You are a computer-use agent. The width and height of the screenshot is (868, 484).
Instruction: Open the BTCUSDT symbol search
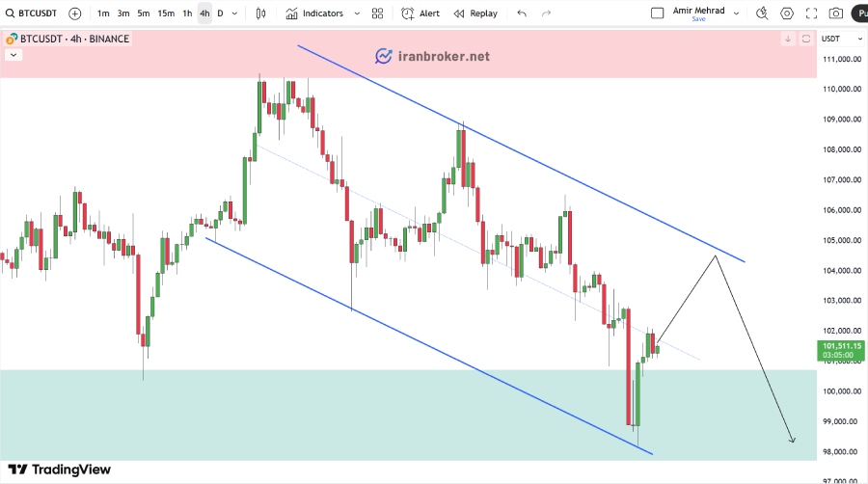click(32, 13)
